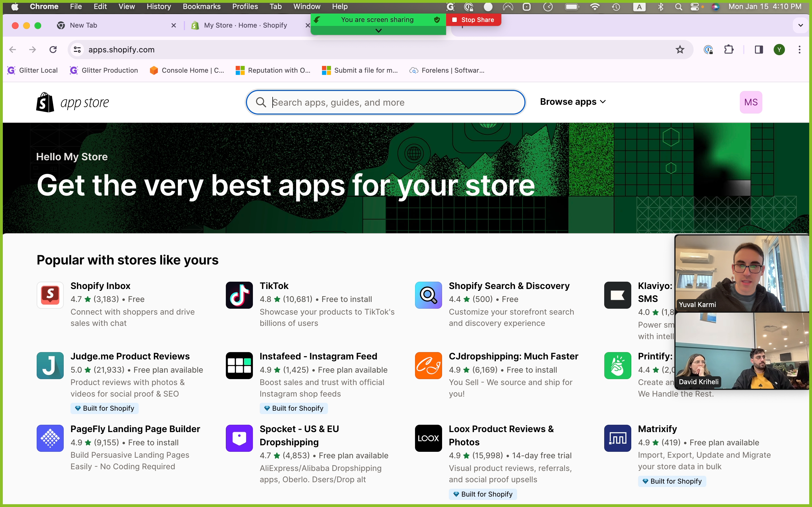Image resolution: width=812 pixels, height=507 pixels.
Task: Open the Shopify Inbox app icon
Action: 50,295
